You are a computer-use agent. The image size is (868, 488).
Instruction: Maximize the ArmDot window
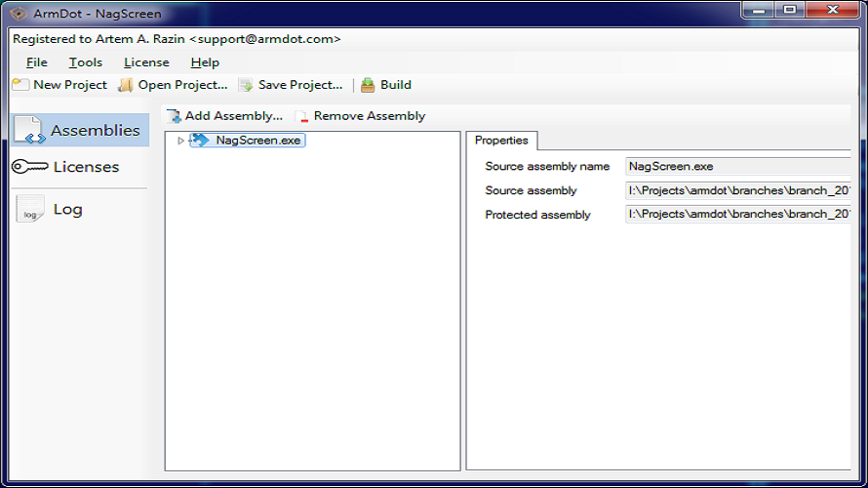click(x=790, y=10)
